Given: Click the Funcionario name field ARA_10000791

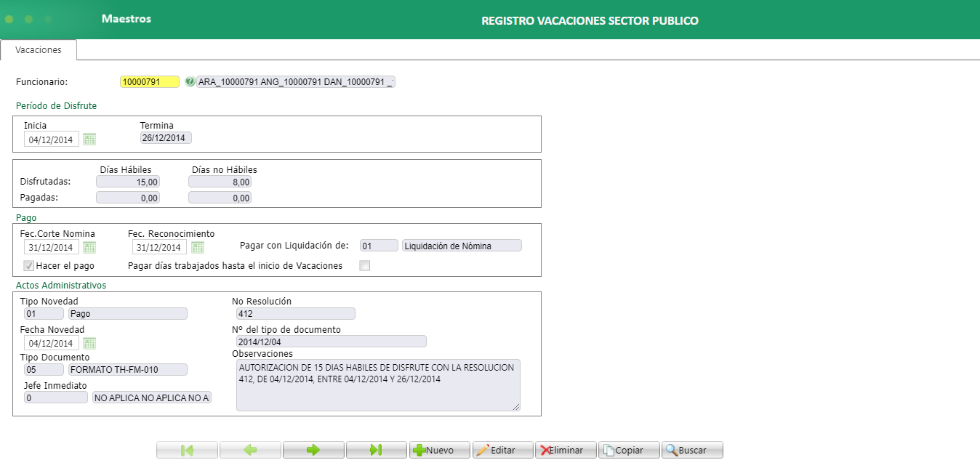Looking at the screenshot, I should (296, 82).
